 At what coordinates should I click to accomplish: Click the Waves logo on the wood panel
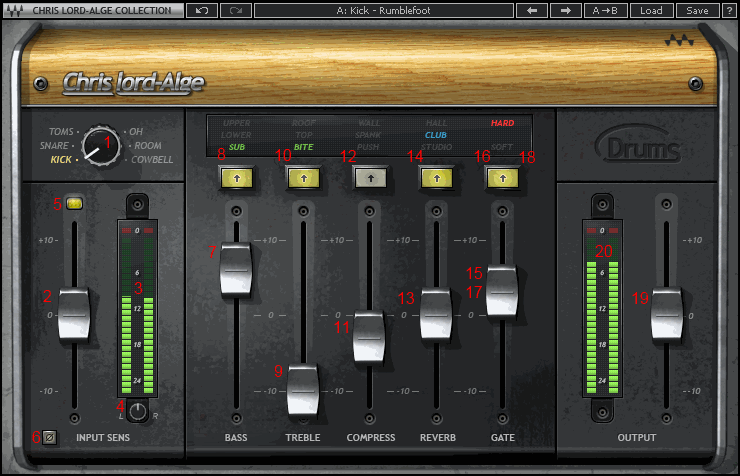point(677,42)
